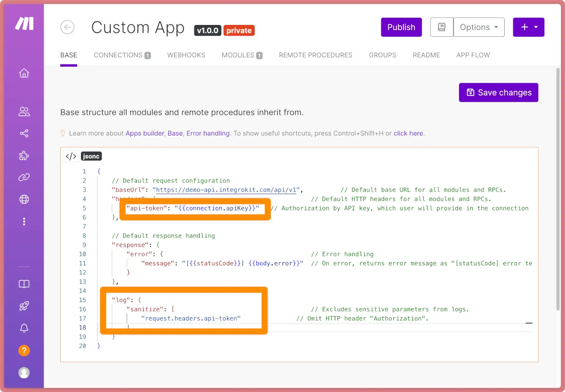
Task: Open Connections chain link icon
Action: [x=24, y=177]
